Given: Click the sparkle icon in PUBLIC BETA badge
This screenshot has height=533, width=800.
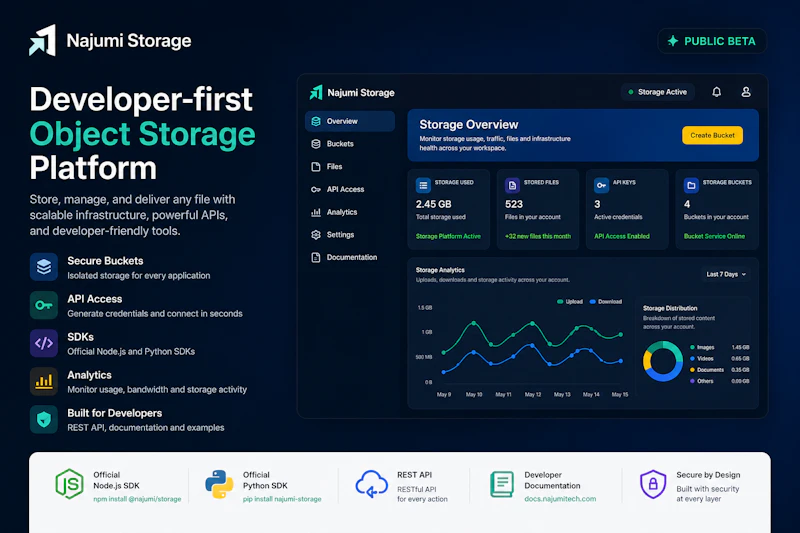Looking at the screenshot, I should [672, 41].
